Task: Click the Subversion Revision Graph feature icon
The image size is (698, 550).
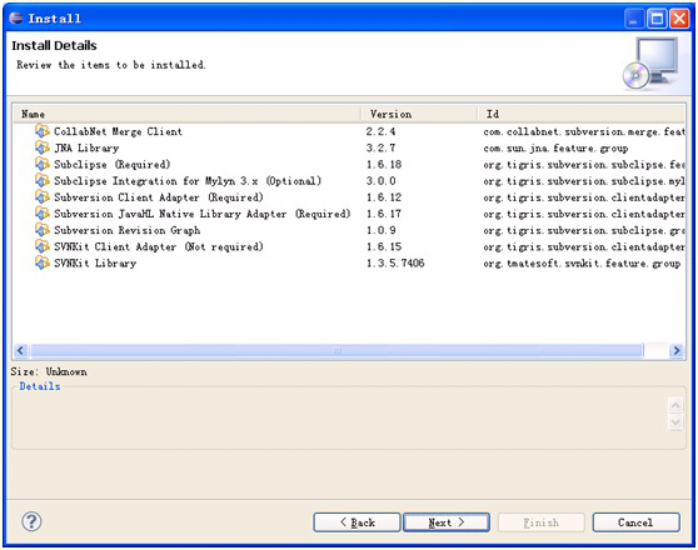Action: (42, 231)
